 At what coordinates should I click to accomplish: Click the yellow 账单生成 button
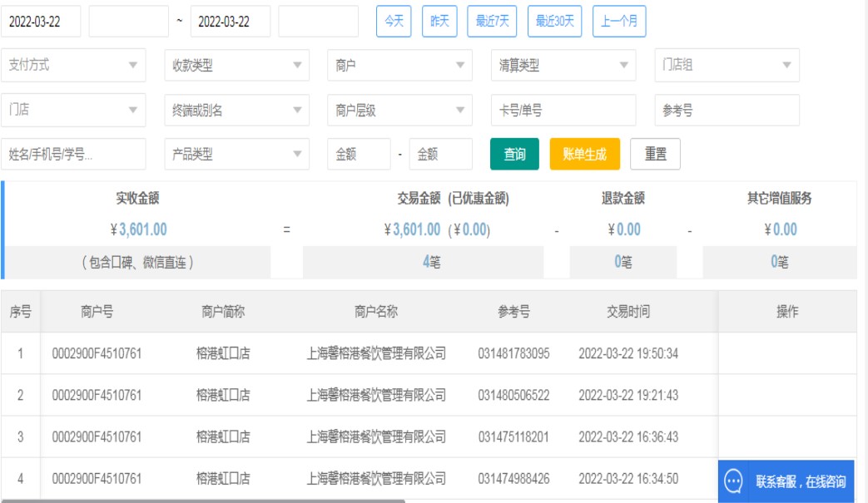tap(584, 154)
